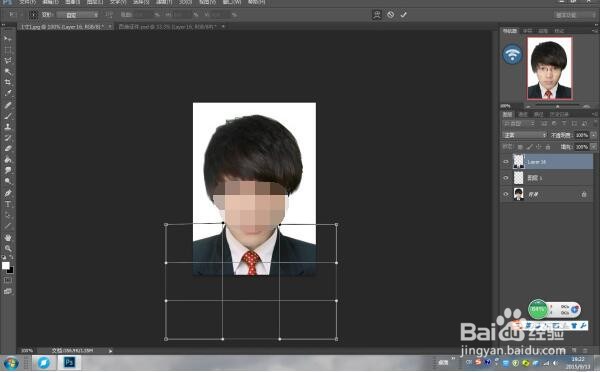The height and width of the screenshot is (372, 600).
Task: Open the black background color picker
Action: tap(11, 271)
